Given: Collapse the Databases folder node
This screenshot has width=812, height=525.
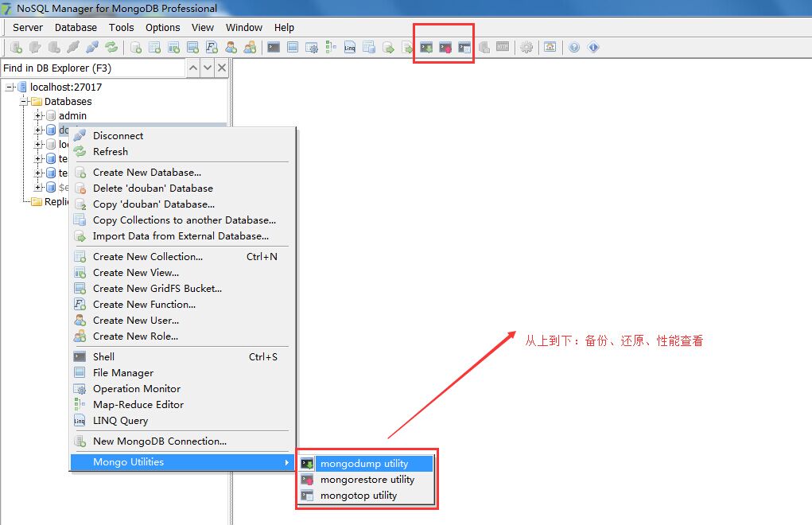Looking at the screenshot, I should [23, 102].
